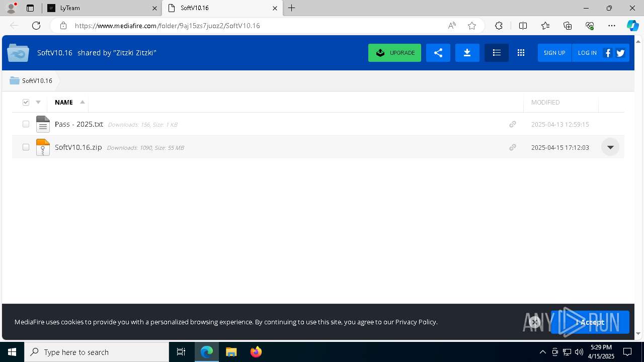
Task: Click the 2025-04-15 17:12:03 modified date
Action: [x=560, y=147]
